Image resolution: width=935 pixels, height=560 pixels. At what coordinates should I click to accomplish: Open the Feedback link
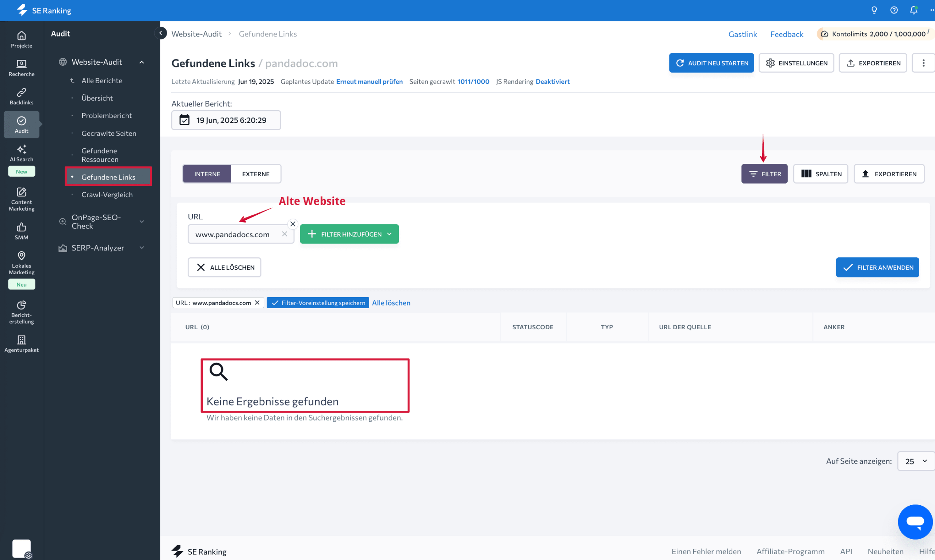[786, 34]
